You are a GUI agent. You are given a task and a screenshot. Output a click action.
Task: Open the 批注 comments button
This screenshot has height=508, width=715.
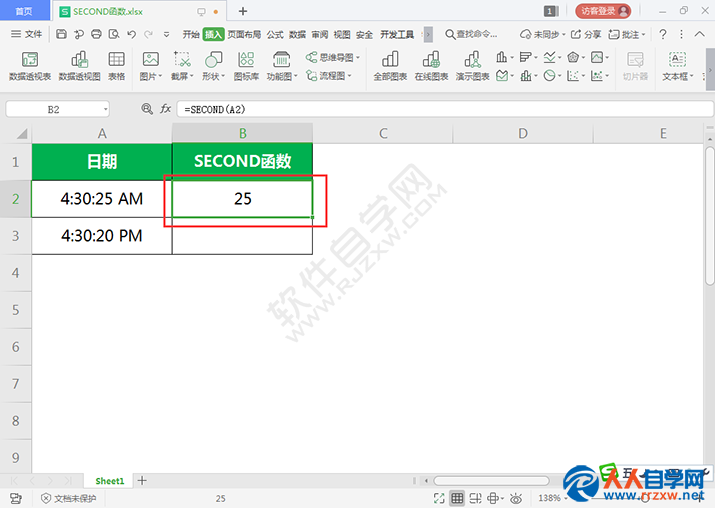627,34
